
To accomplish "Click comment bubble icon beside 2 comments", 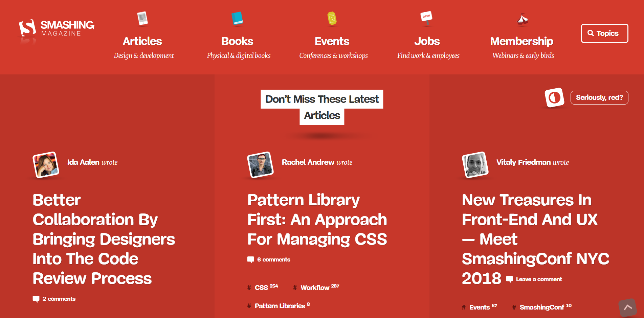I will click(36, 299).
